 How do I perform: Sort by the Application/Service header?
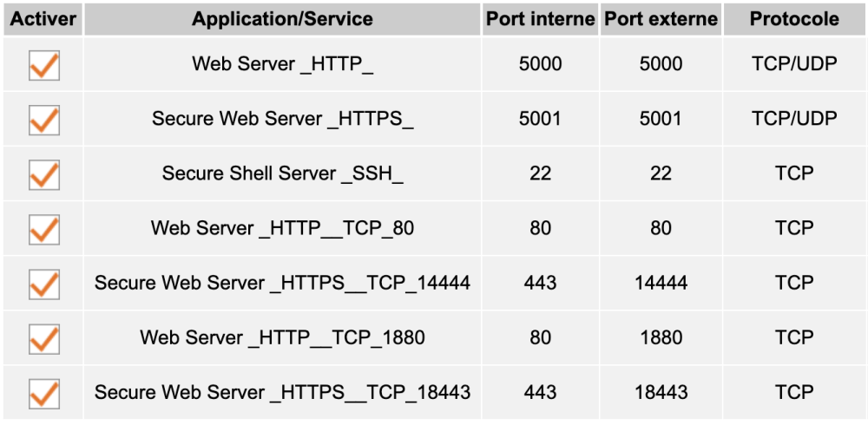click(x=282, y=19)
